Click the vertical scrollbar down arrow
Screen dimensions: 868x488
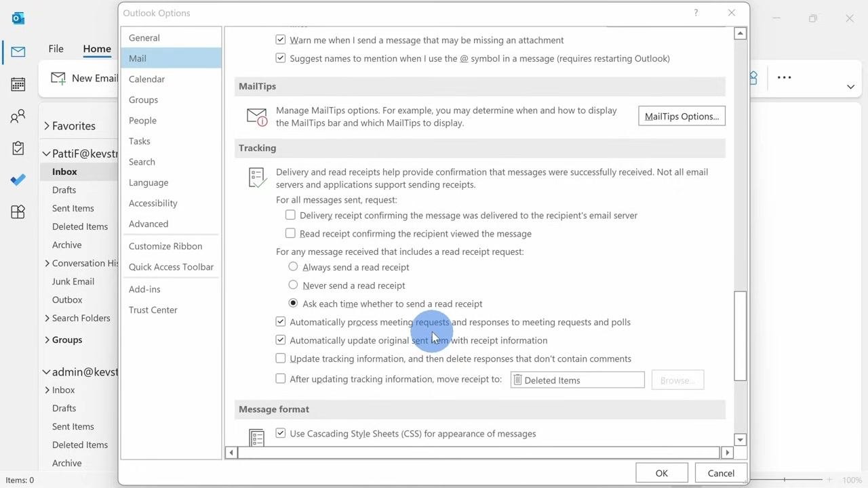[x=741, y=440]
